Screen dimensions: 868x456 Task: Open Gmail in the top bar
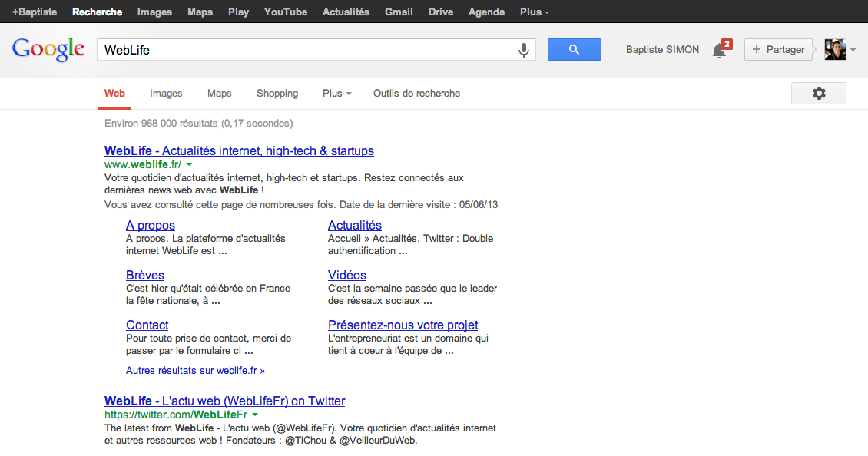(x=399, y=12)
